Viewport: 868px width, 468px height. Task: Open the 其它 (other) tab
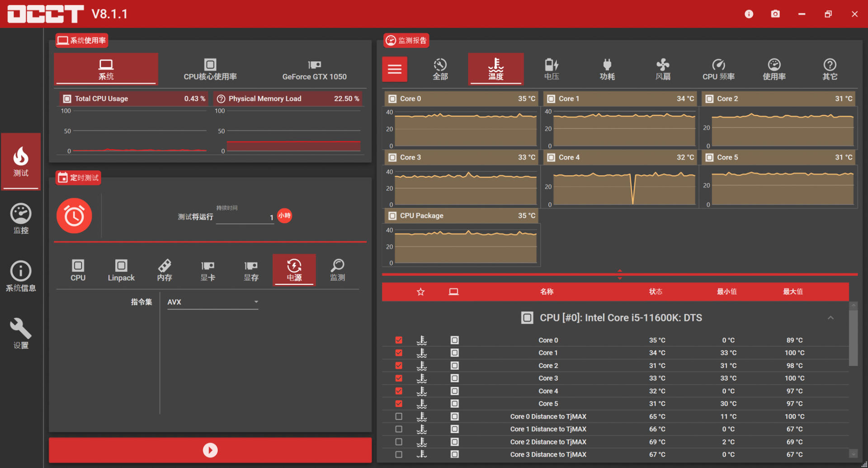[x=830, y=69]
